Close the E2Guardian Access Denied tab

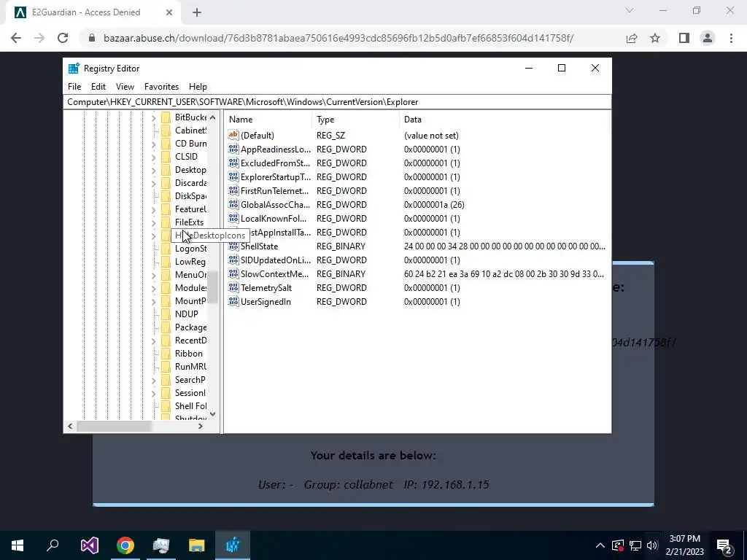(x=169, y=12)
